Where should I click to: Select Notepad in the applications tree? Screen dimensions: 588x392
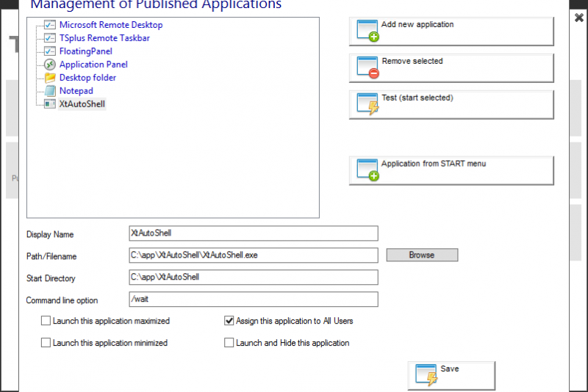click(x=76, y=91)
